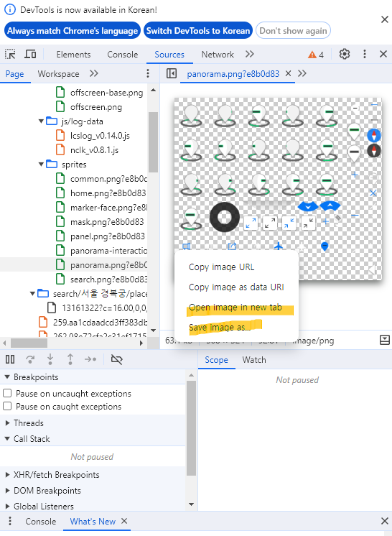Toggle the bottom drawer icon in status bar
Viewport: 392px width, 536px height.
[385, 340]
